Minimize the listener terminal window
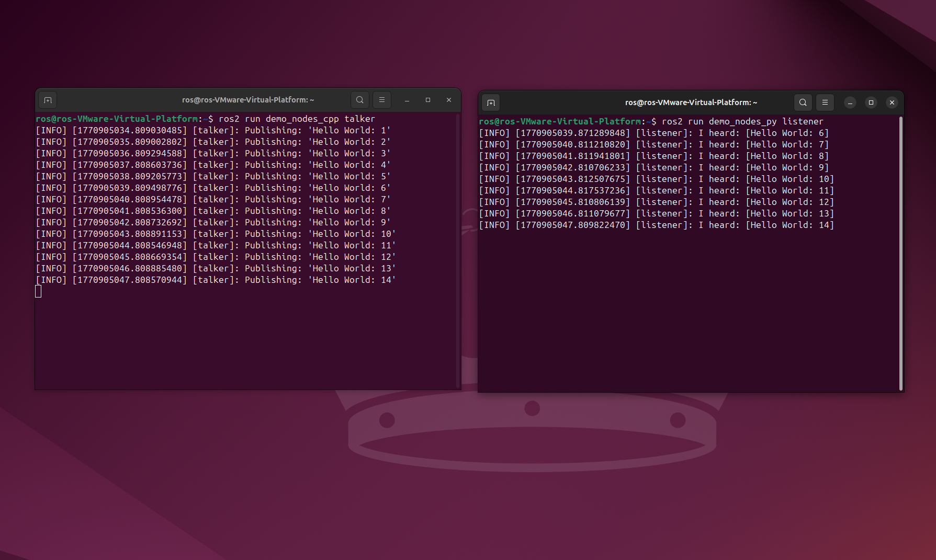The image size is (936, 560). [x=850, y=102]
